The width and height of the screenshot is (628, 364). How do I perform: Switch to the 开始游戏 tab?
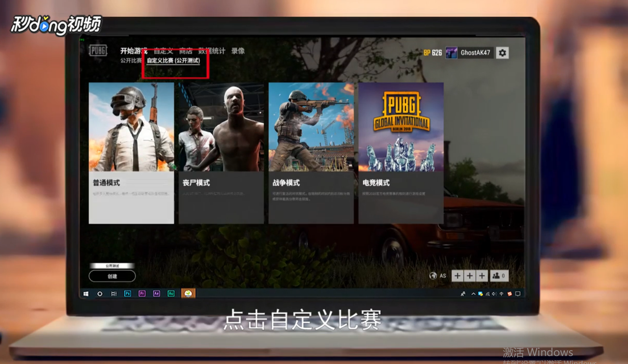pos(134,51)
